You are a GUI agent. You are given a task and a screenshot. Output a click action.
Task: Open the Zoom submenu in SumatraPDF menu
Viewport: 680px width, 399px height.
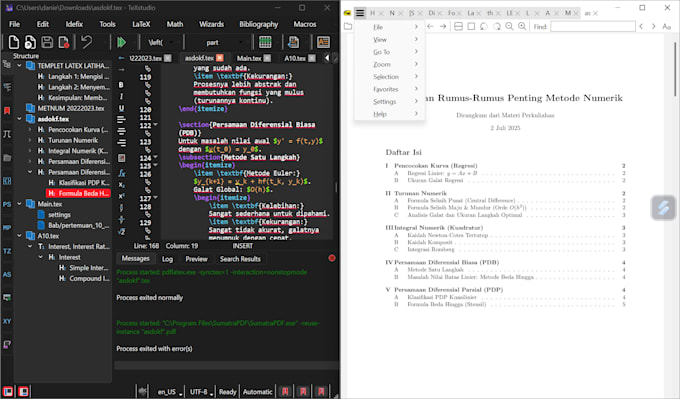pos(389,64)
